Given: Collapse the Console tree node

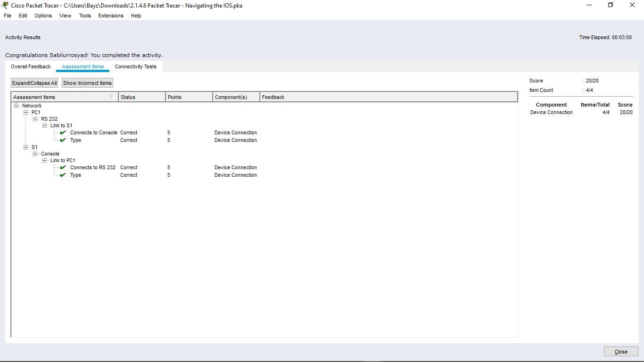Looking at the screenshot, I should (35, 154).
